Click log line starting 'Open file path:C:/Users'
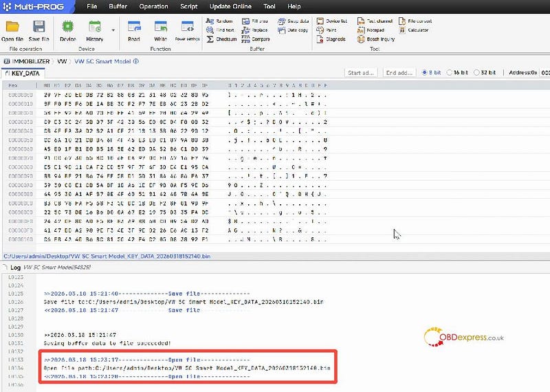Viewport: 550px width, 392px height. click(x=187, y=368)
